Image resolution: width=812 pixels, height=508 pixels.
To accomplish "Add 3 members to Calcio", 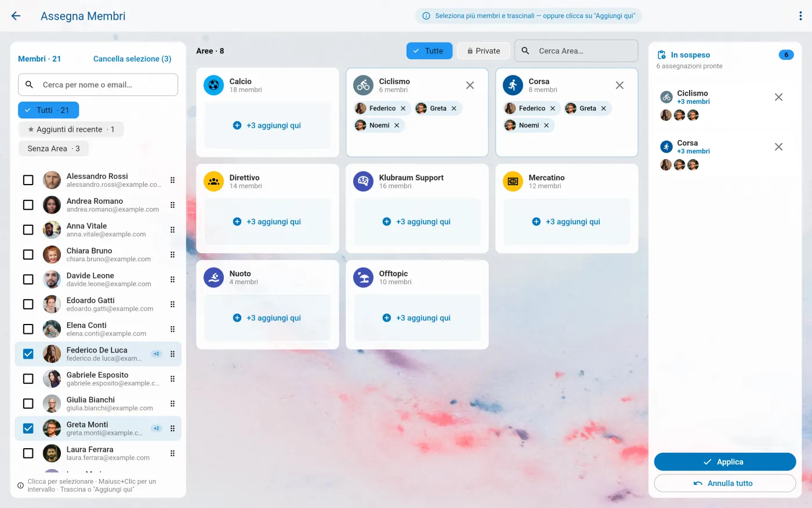I will pyautogui.click(x=267, y=125).
